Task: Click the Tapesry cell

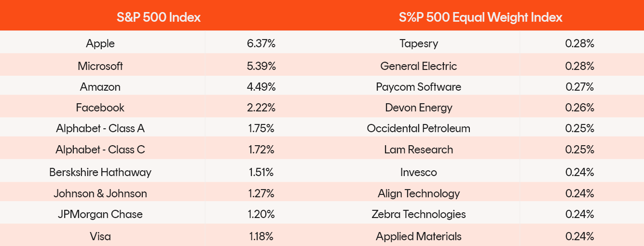Action: pyautogui.click(x=419, y=43)
